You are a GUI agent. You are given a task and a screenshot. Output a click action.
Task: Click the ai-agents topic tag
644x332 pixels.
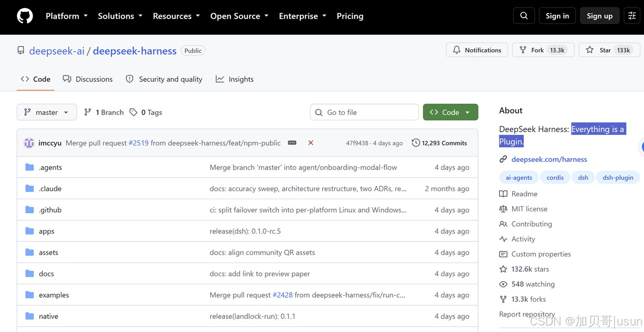coord(519,178)
